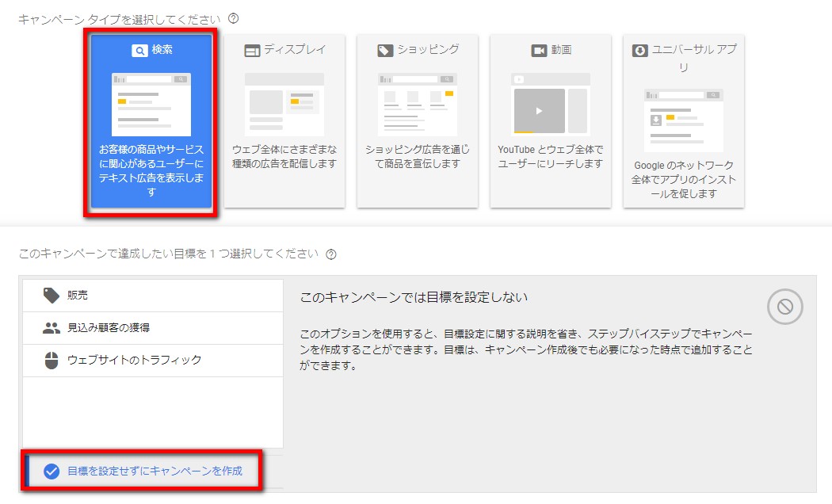The image size is (832, 504).
Task: Click the no-goal prohibited circle icon
Action: tap(784, 307)
